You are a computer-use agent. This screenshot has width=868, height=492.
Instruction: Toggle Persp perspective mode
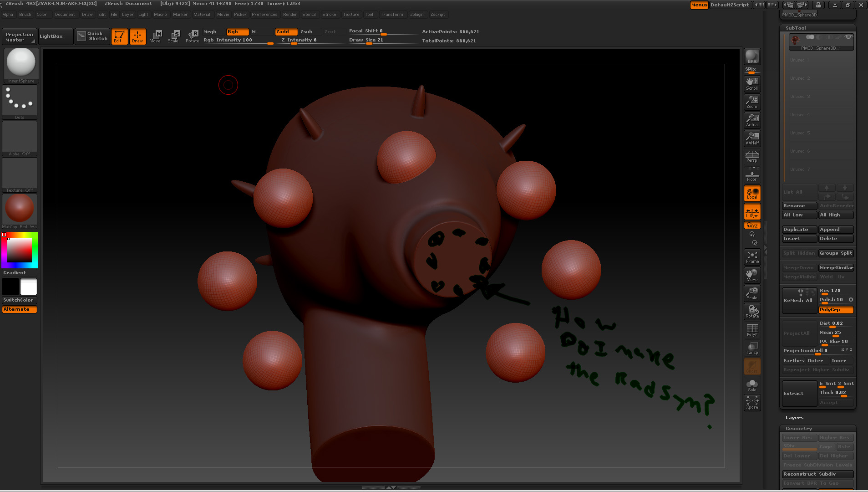pyautogui.click(x=752, y=156)
